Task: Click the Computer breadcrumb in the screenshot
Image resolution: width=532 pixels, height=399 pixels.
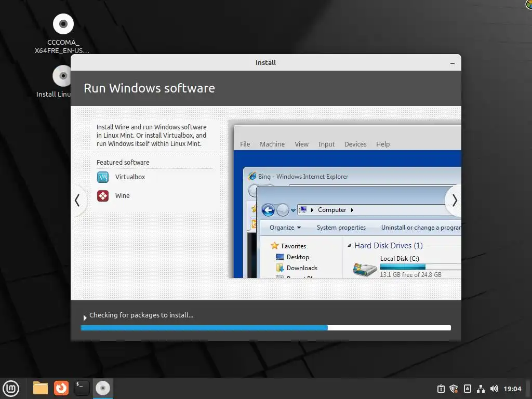Action: [x=332, y=210]
